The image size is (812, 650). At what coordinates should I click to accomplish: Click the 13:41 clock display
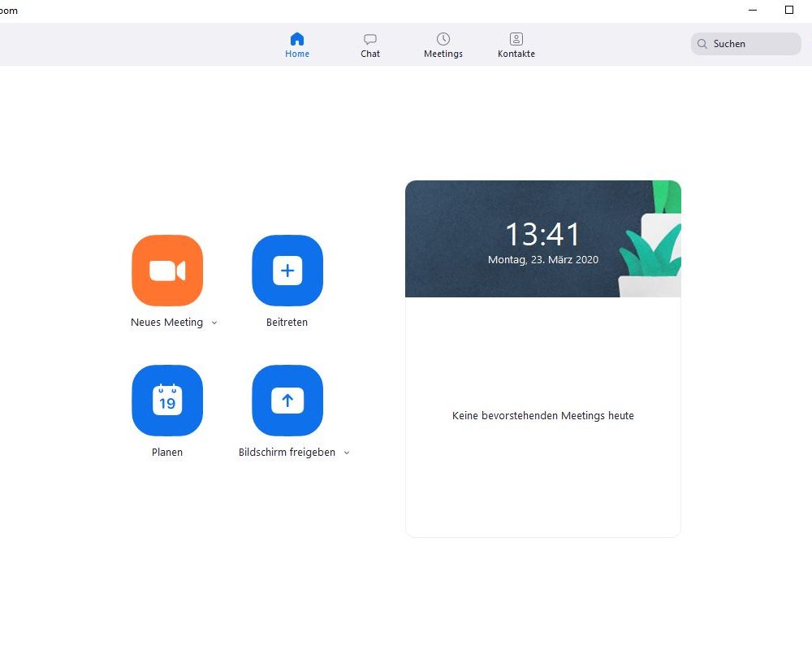click(542, 234)
